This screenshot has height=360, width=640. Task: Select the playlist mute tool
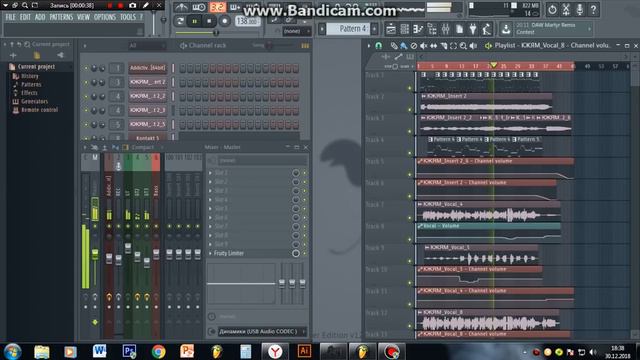[x=424, y=46]
